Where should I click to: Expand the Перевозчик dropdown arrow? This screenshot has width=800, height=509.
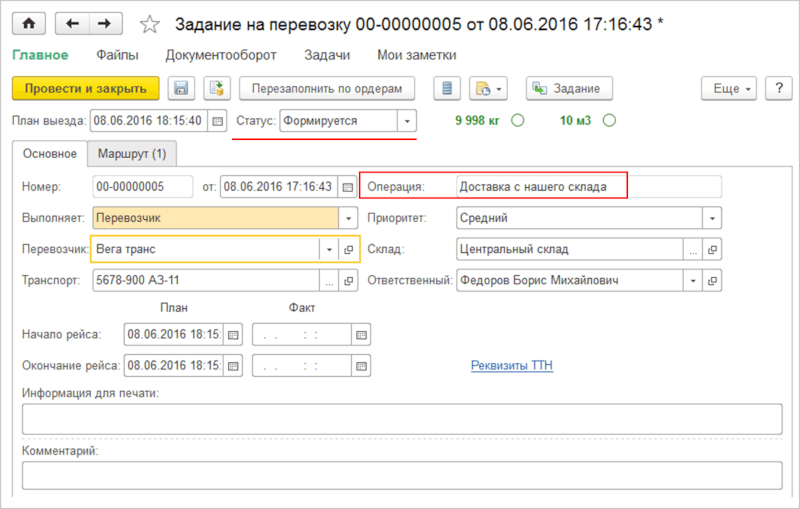[329, 249]
